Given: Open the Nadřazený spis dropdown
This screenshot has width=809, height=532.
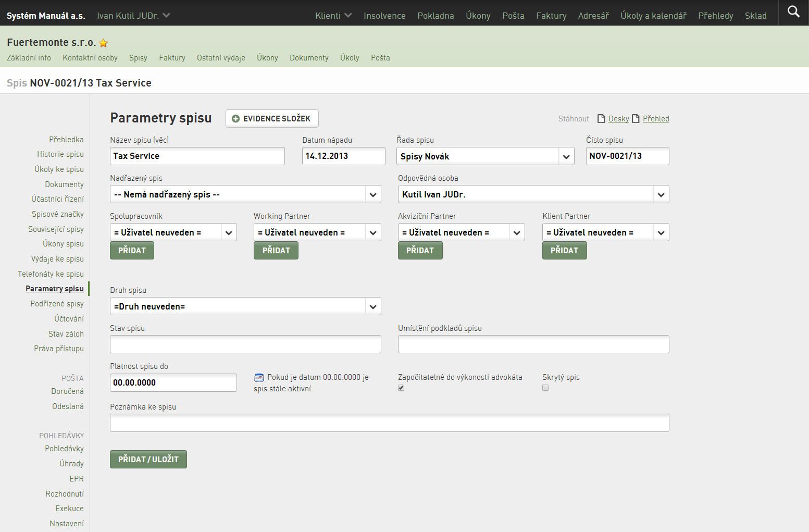Looking at the screenshot, I should [x=245, y=194].
